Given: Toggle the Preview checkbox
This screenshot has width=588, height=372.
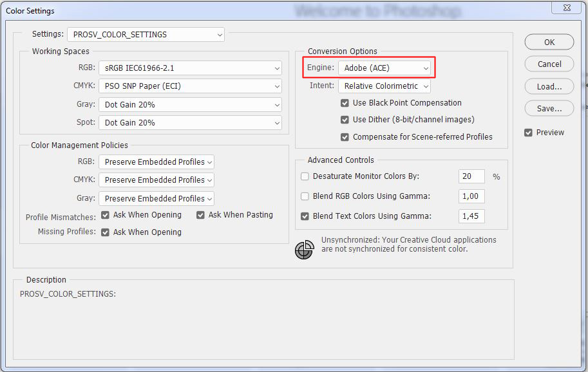Looking at the screenshot, I should [529, 133].
